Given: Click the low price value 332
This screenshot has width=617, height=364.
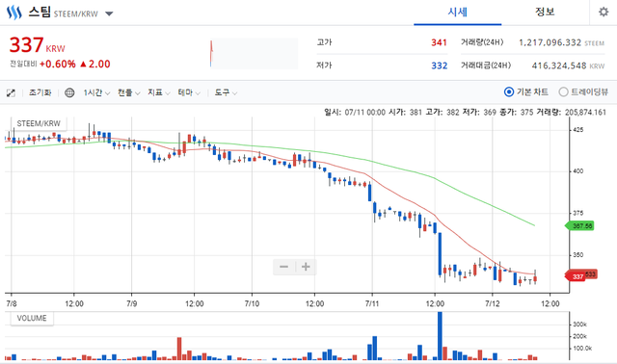Looking at the screenshot, I should coord(440,65).
